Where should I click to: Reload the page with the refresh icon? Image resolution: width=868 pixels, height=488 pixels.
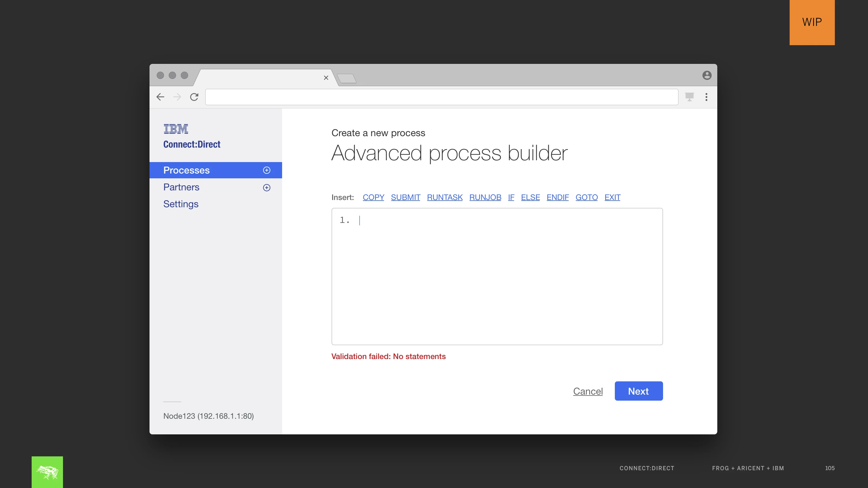tap(194, 97)
